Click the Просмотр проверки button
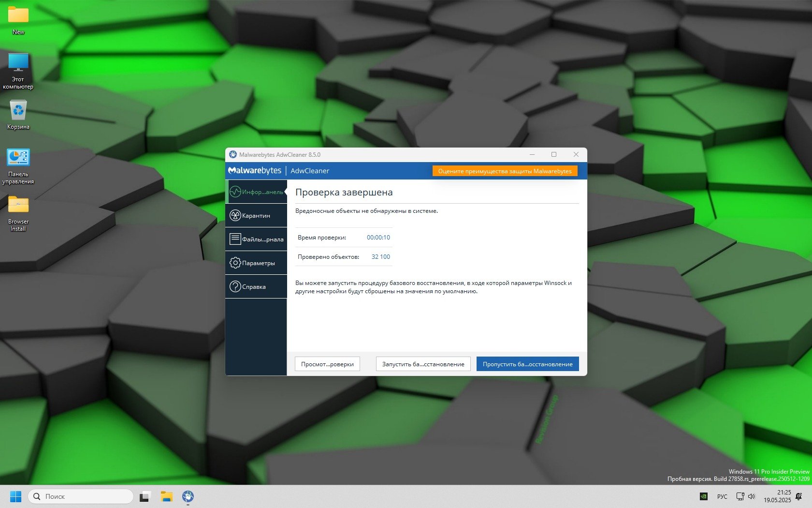This screenshot has width=812, height=508. [327, 364]
